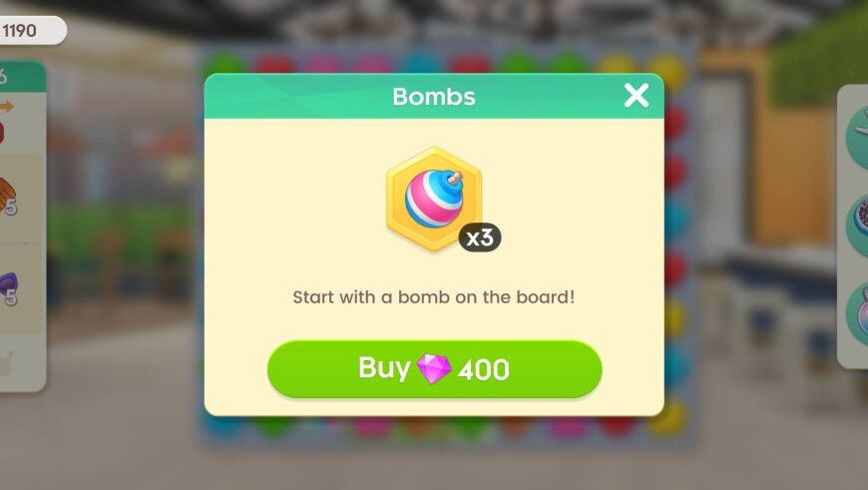Viewport: 868px width, 490px height.
Task: Click the faded icon at left panel bottom
Action: click(x=6, y=362)
